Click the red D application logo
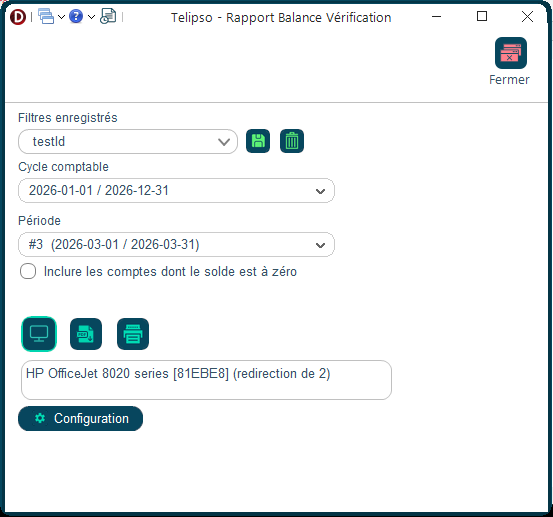Viewport: 553px width, 517px height. [x=18, y=17]
